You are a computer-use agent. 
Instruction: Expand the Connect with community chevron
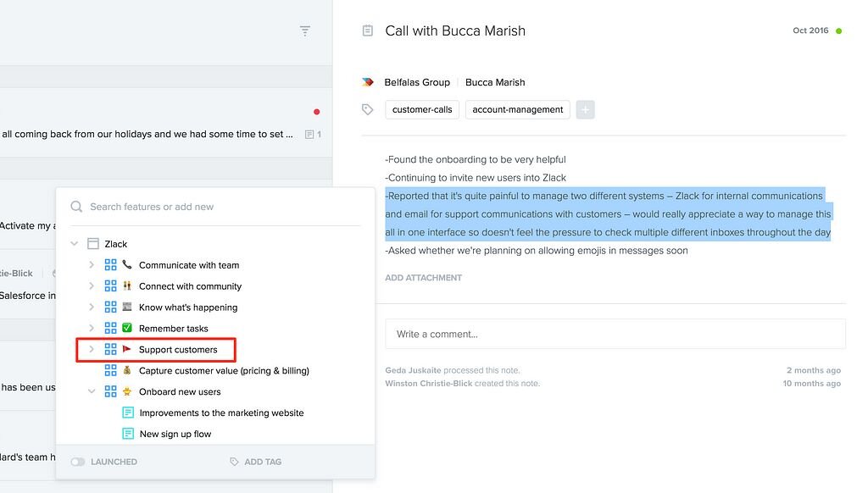(x=92, y=285)
